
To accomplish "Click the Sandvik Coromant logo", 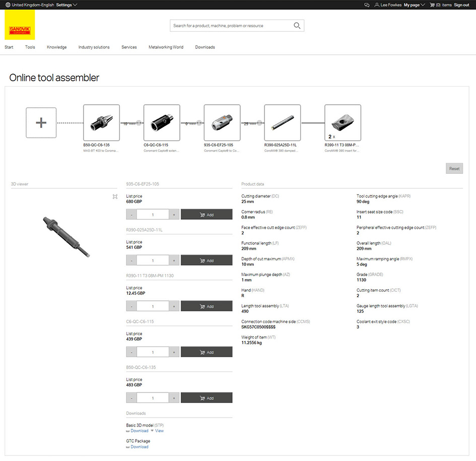I will [x=20, y=25].
